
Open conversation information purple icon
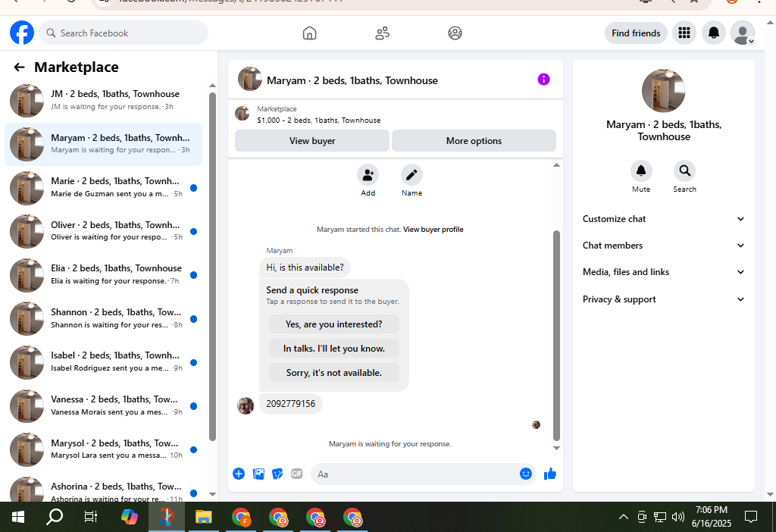pyautogui.click(x=543, y=79)
